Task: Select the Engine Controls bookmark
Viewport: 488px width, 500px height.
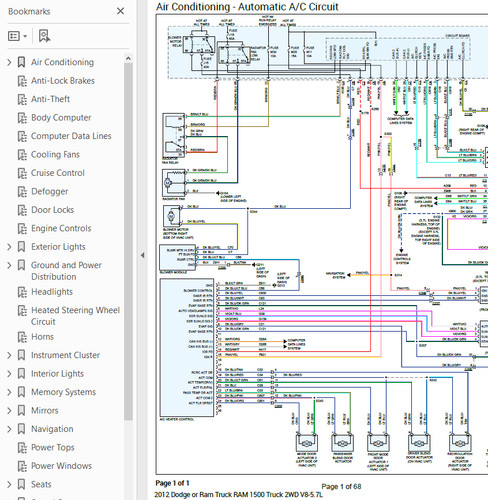Action: pos(61,228)
